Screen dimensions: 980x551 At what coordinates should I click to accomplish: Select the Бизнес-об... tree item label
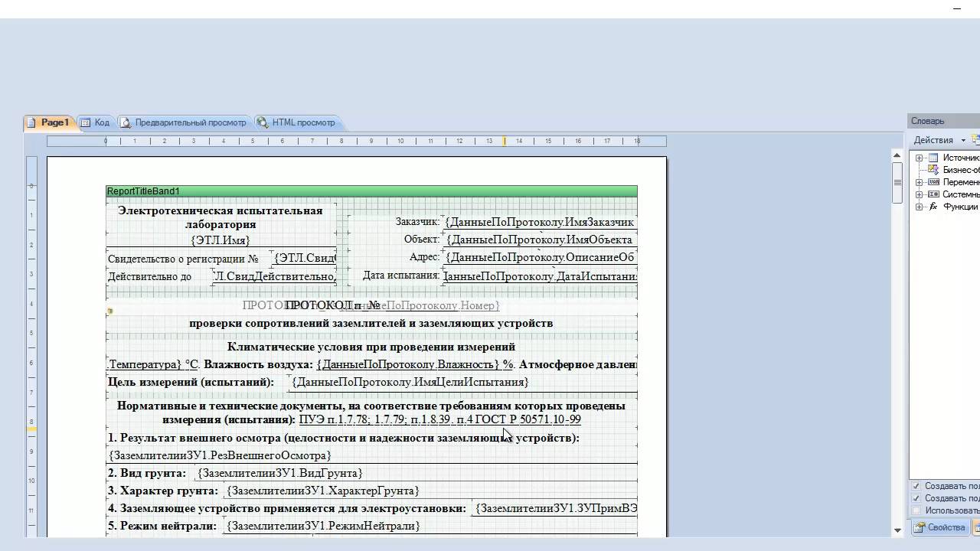pyautogui.click(x=961, y=170)
